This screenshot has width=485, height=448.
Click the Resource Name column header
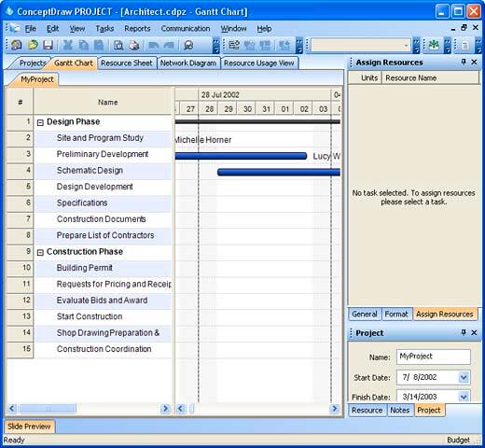[x=430, y=77]
